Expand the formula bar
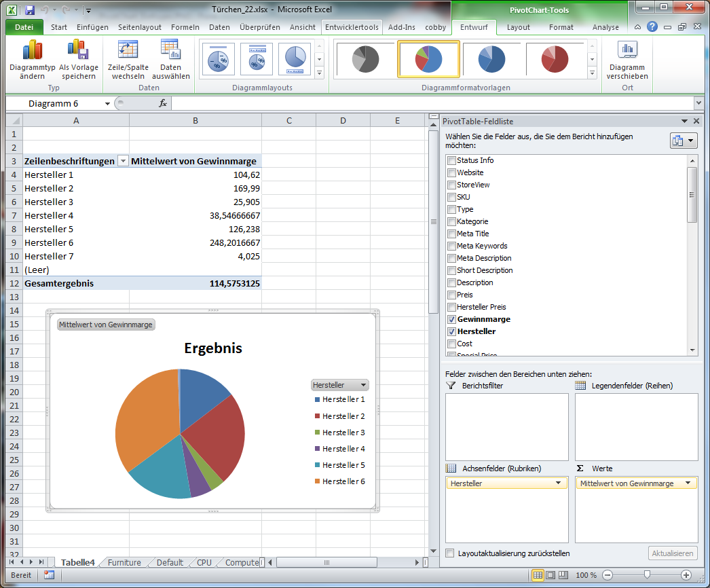The height and width of the screenshot is (588, 710). coord(698,103)
